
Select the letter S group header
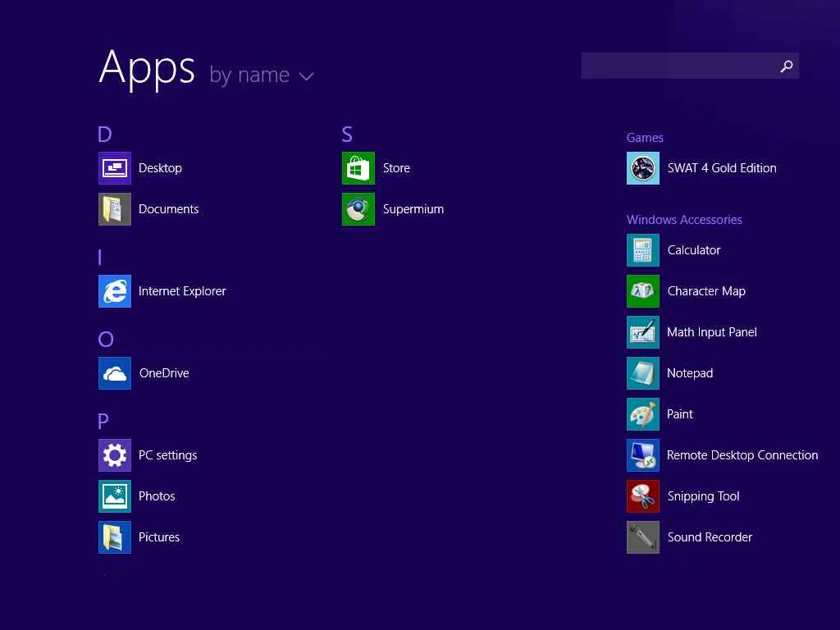(x=347, y=134)
